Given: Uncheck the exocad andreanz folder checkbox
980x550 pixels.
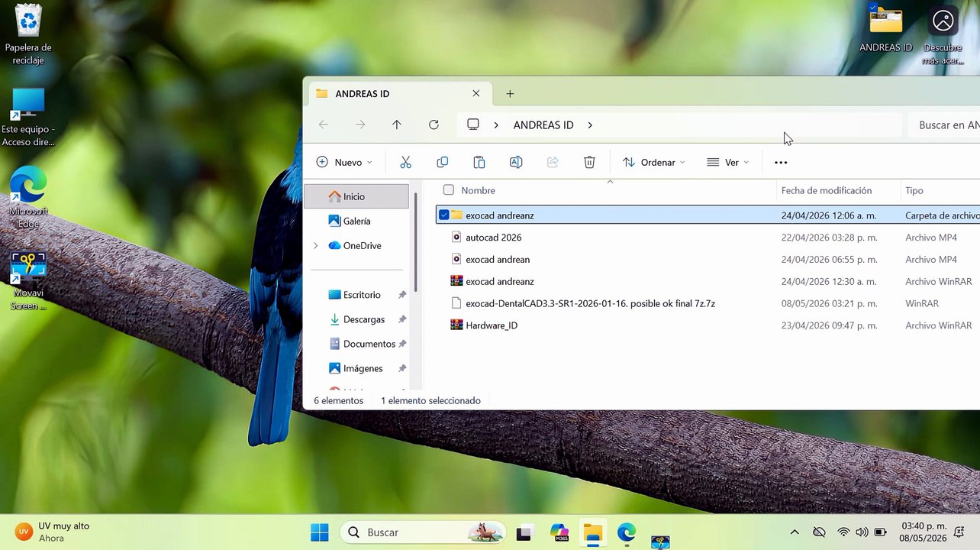Looking at the screenshot, I should (443, 215).
